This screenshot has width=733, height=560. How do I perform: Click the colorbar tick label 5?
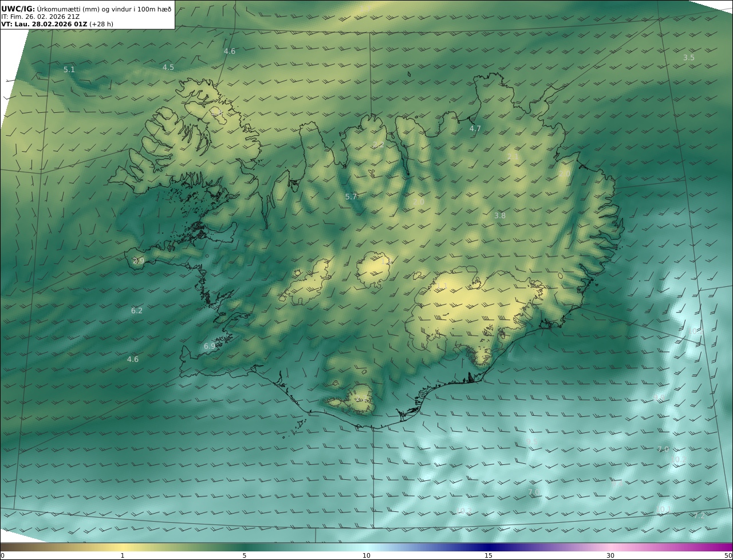click(x=245, y=555)
